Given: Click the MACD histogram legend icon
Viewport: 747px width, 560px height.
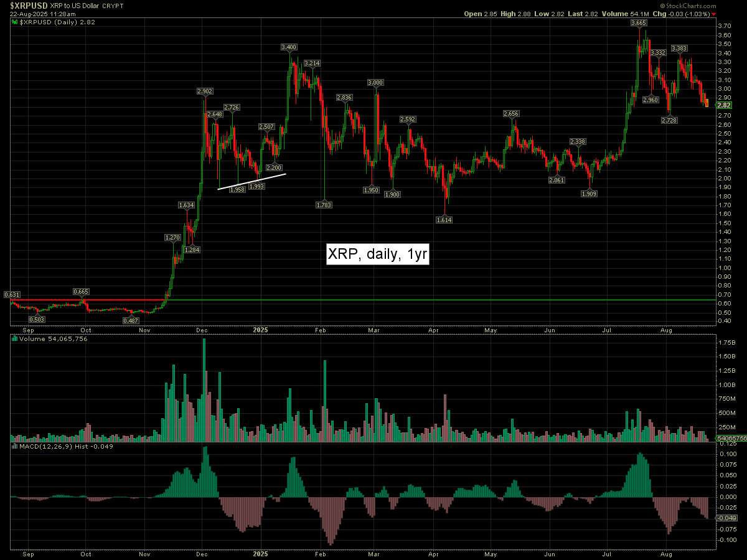Looking at the screenshot, I should tap(15, 446).
